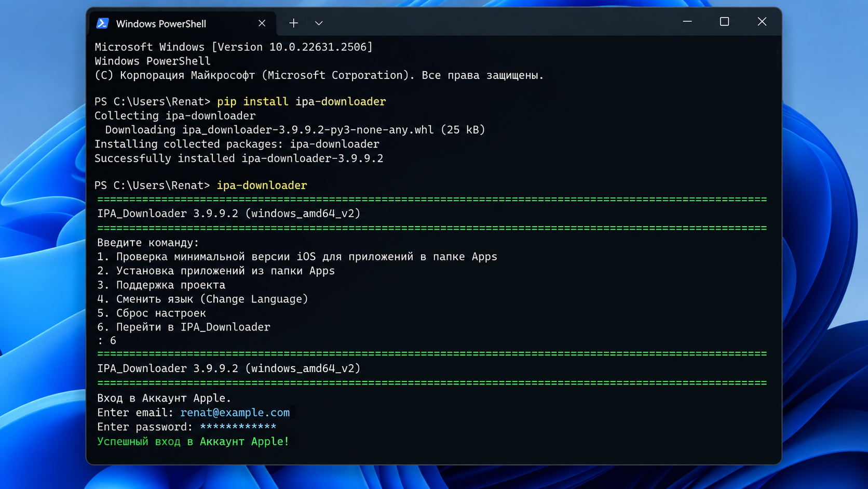Click the 'pip install ipa-downloader' command

[x=301, y=102]
